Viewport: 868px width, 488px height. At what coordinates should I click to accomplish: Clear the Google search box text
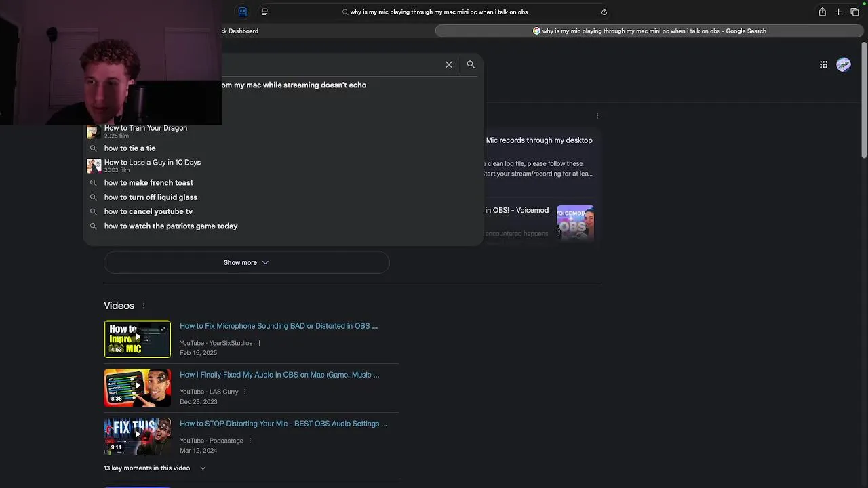[x=449, y=64]
